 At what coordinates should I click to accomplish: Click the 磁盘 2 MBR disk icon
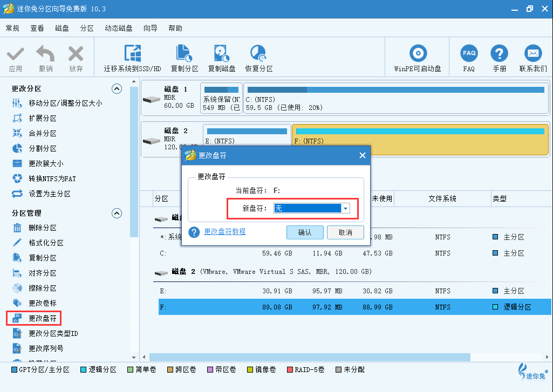tap(151, 141)
